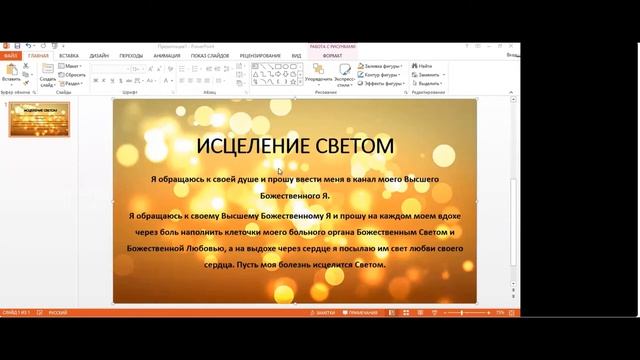Open Экспресс-стили quick styles icon

point(345,69)
